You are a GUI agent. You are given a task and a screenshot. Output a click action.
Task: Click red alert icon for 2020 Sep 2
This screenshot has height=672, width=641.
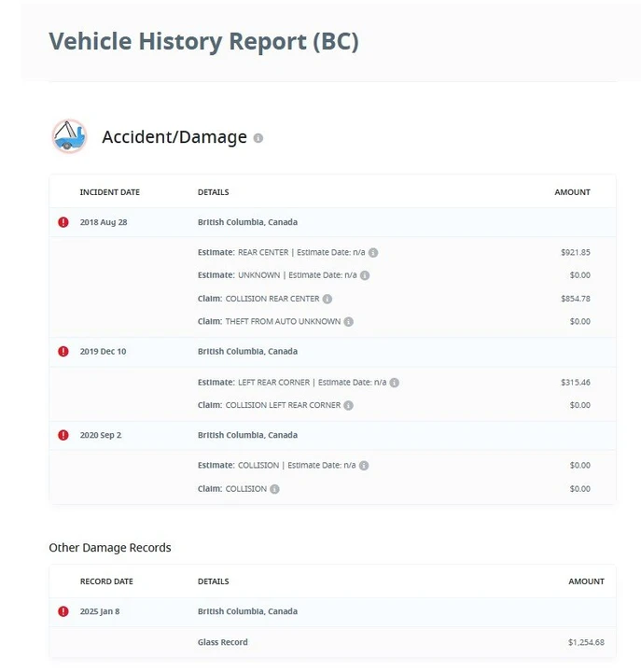[x=63, y=435]
